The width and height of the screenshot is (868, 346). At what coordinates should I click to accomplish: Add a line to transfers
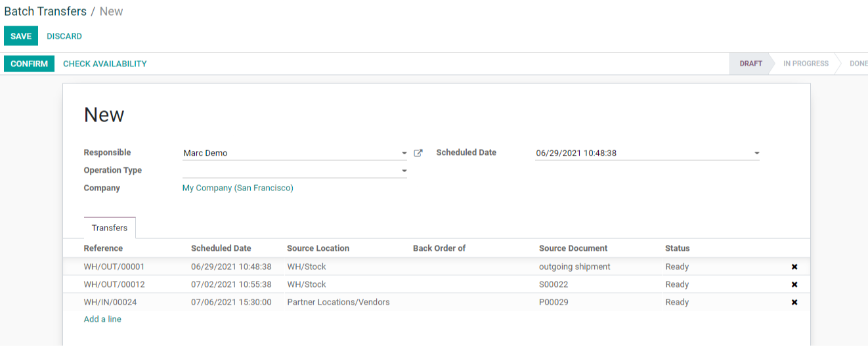click(102, 319)
